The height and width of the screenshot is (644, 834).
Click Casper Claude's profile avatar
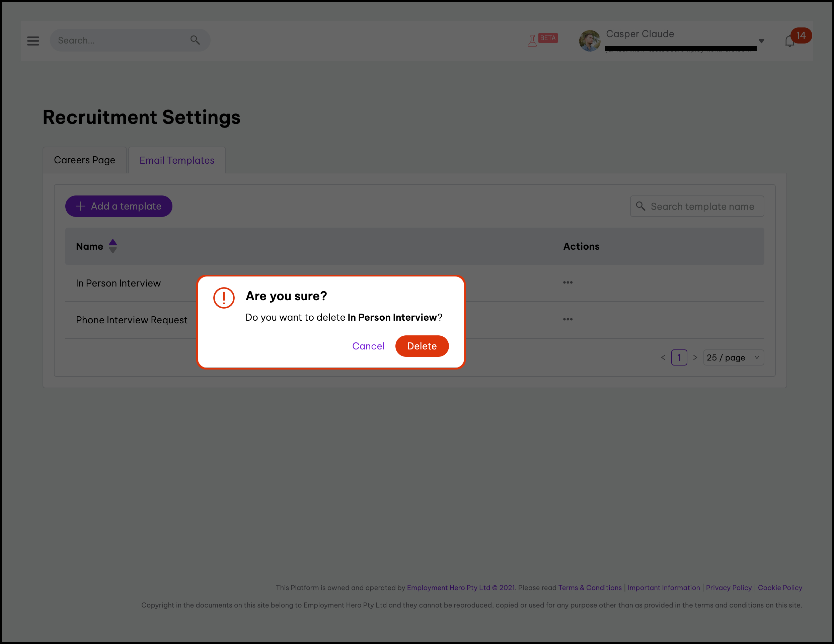[590, 41]
